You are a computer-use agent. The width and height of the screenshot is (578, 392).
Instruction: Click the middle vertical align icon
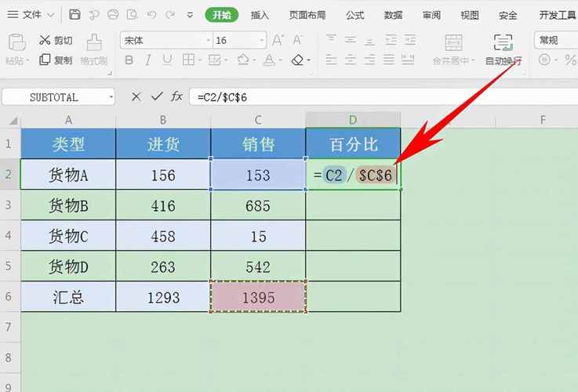click(x=351, y=39)
